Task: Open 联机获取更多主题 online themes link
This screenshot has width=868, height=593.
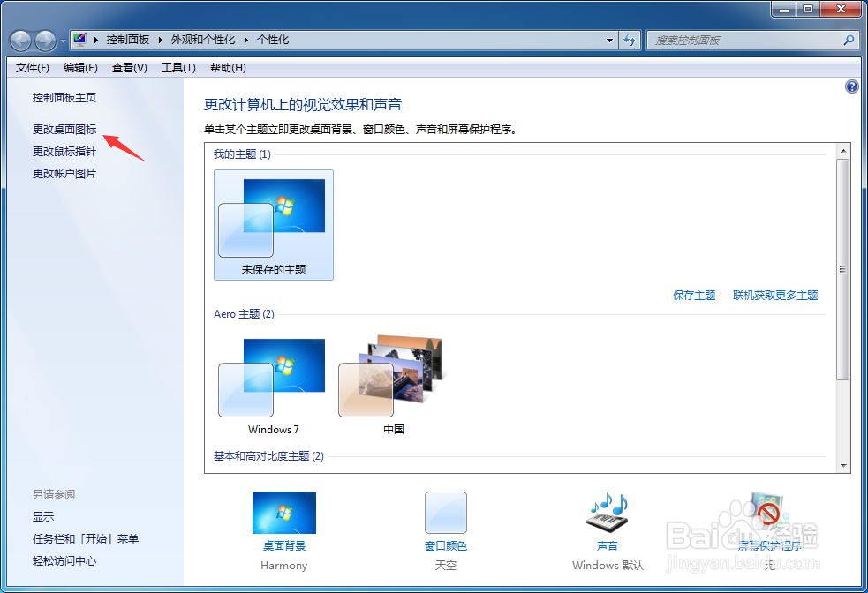Action: coord(775,296)
